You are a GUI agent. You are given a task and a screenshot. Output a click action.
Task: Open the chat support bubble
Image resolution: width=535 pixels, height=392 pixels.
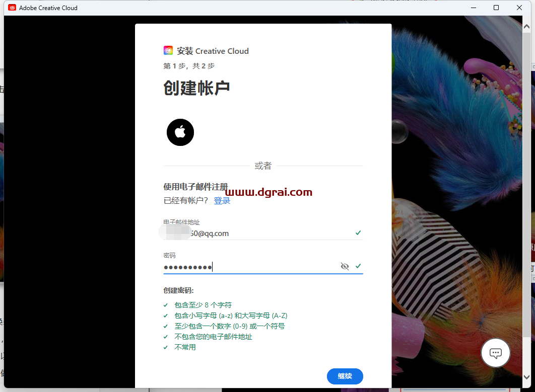(x=496, y=353)
